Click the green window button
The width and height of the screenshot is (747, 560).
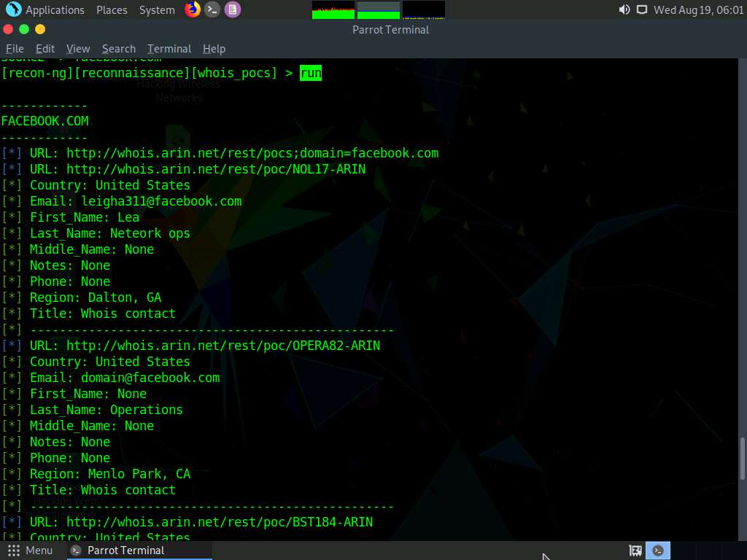click(x=24, y=29)
